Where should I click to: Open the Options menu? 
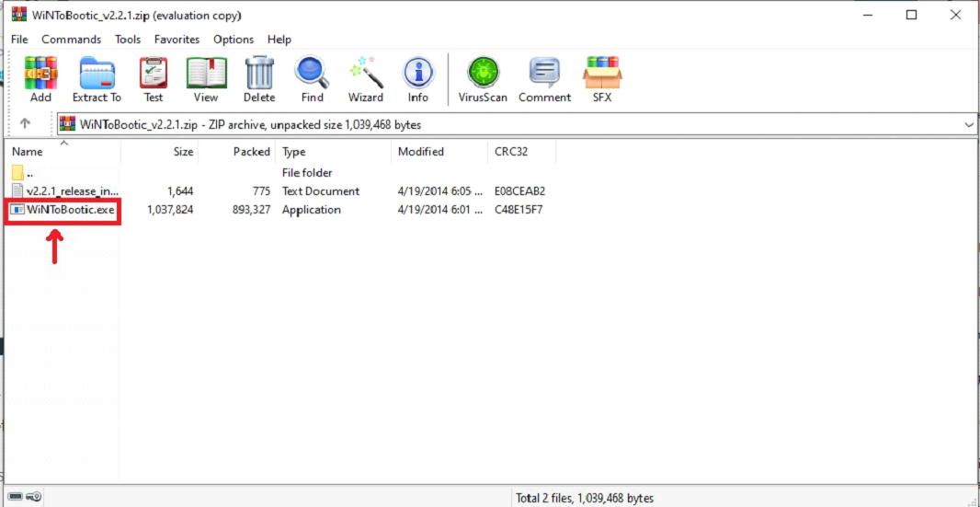tap(234, 40)
